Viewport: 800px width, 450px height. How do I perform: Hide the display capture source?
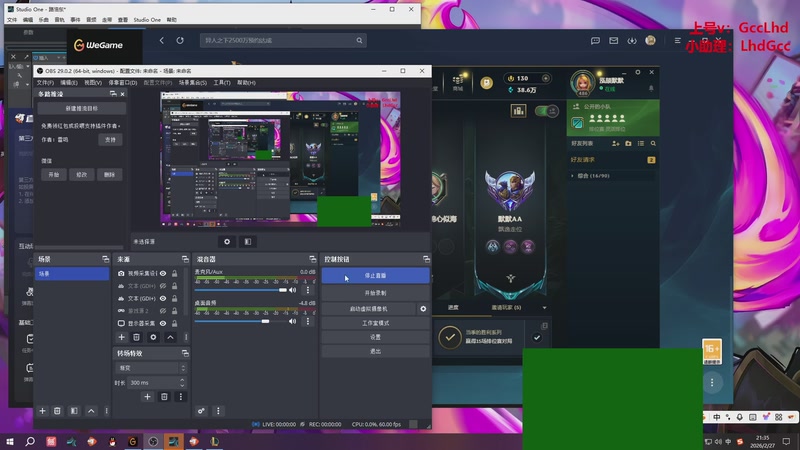click(163, 323)
